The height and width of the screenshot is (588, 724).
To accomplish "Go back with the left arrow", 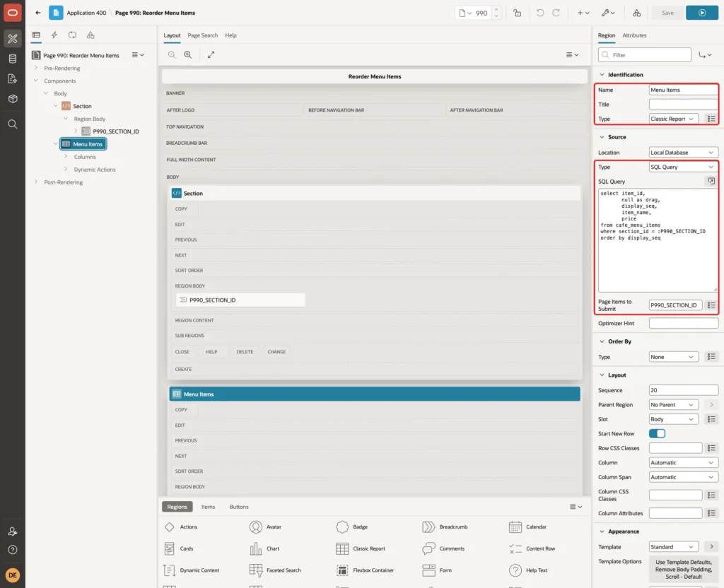I will tap(38, 13).
